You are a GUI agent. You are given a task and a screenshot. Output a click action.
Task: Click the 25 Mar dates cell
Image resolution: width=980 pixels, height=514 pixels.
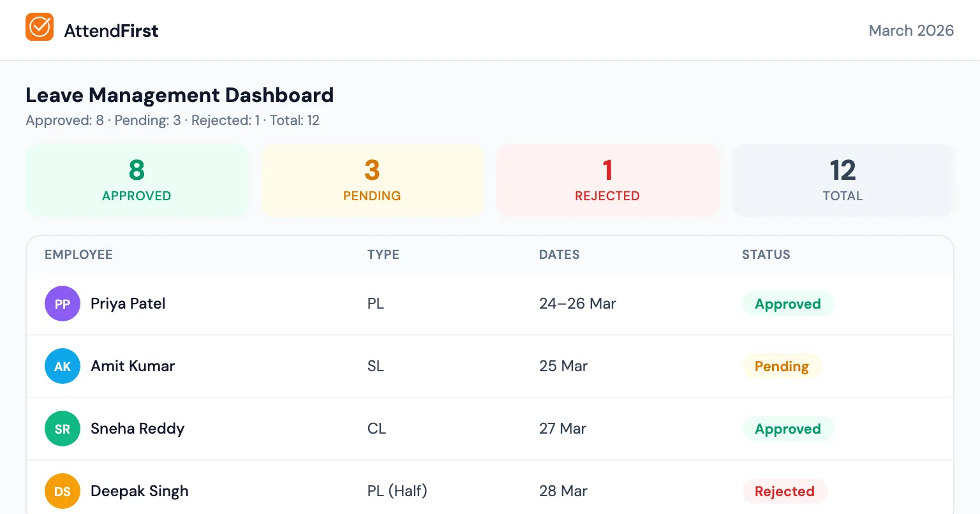click(x=563, y=366)
